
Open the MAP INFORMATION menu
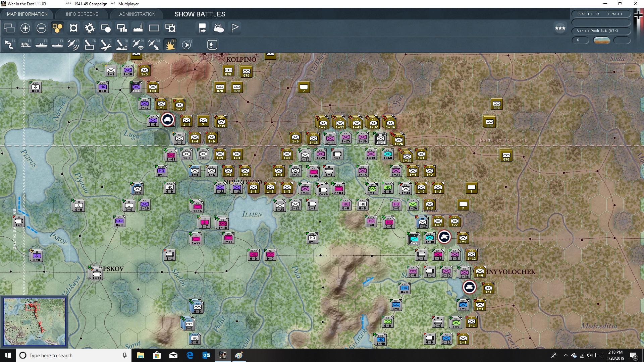[x=27, y=14]
